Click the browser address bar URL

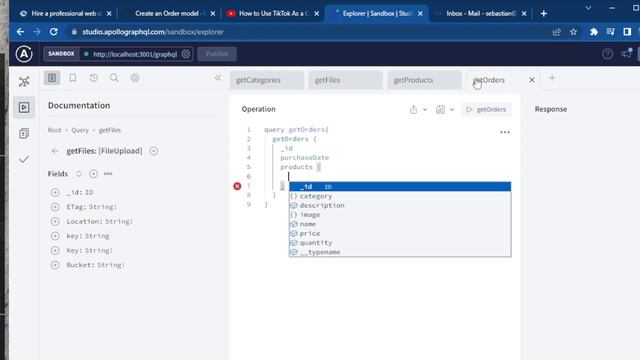(x=153, y=32)
